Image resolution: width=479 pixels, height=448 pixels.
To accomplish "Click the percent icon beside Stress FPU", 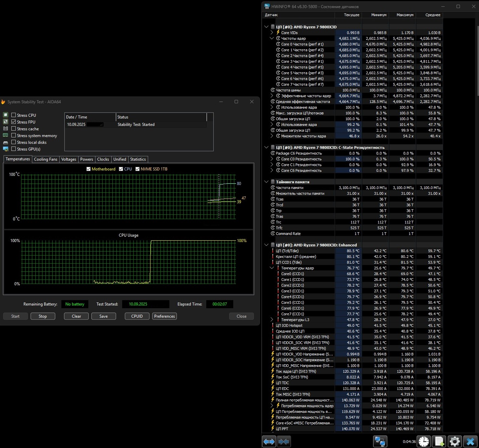I will click(5, 122).
